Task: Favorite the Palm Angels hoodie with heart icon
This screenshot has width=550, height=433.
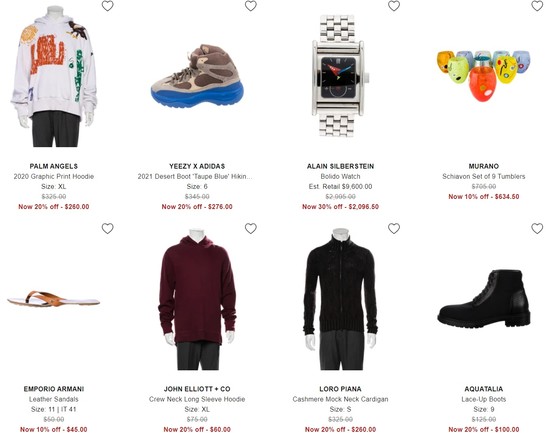Action: tap(108, 6)
